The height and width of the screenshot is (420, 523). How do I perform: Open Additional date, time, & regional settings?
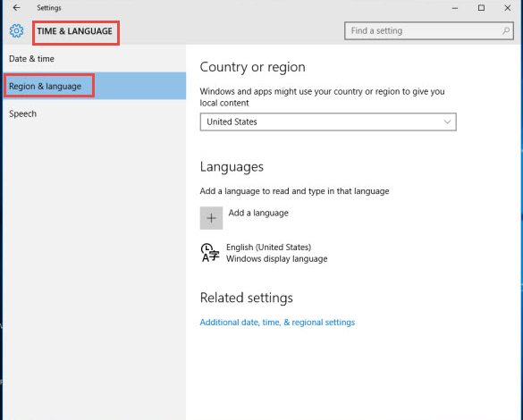click(277, 323)
